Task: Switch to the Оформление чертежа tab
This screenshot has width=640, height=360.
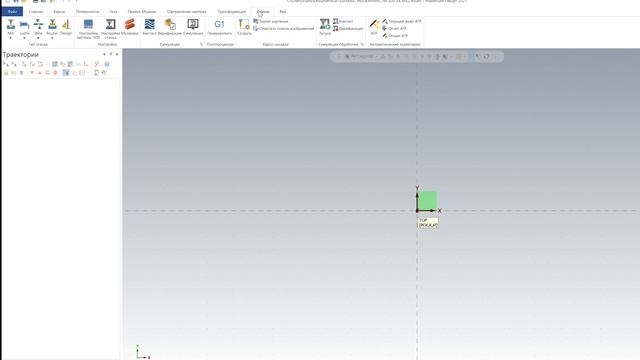Action: [187, 12]
